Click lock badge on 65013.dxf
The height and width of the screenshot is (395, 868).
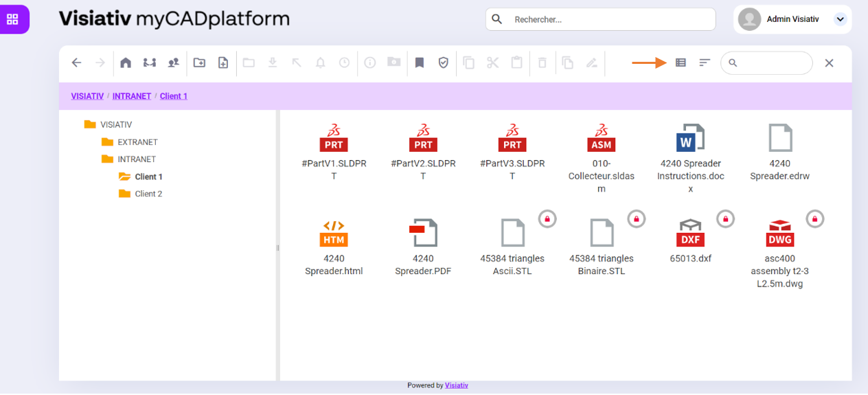[x=725, y=219]
